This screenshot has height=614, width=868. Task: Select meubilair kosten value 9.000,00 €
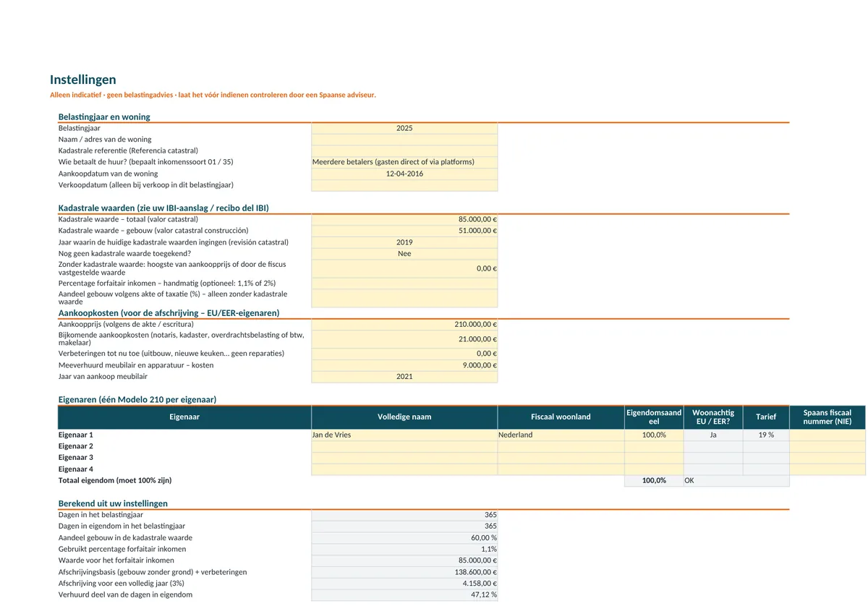[404, 365]
